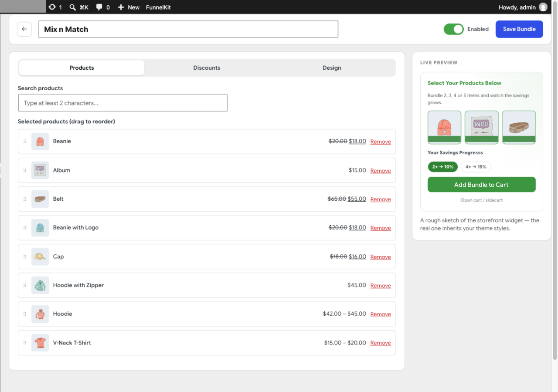Remove Cap from the bundle
558x392 pixels.
tap(381, 257)
